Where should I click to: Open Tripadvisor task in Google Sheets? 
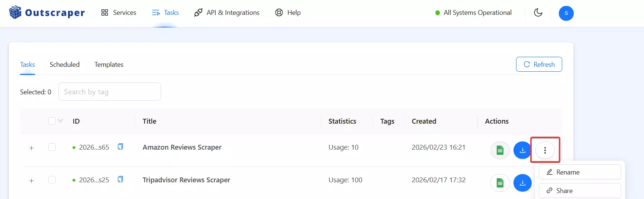click(x=500, y=183)
